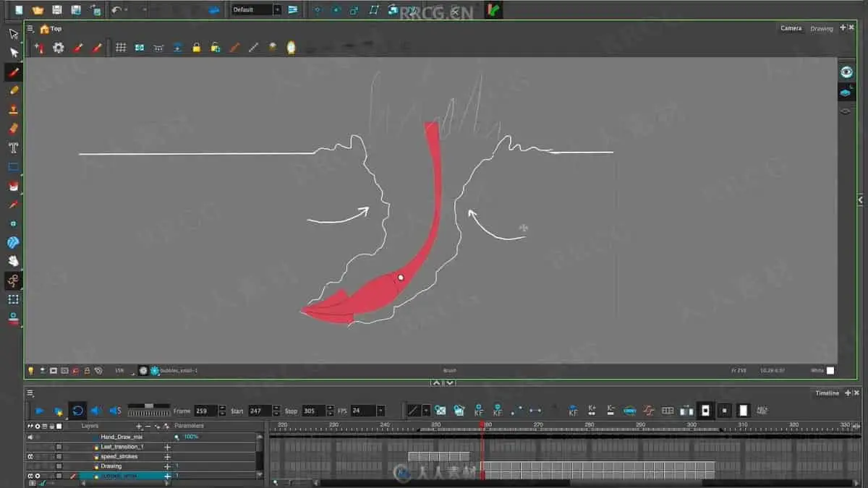The width and height of the screenshot is (868, 488).
Task: Select the Transform tool in the tools sidebar
Action: point(13,34)
